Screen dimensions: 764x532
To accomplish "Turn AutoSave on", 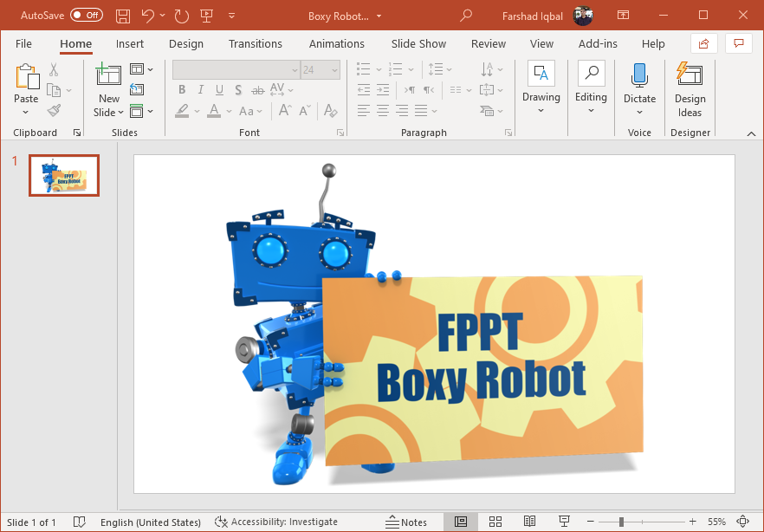I will click(85, 15).
